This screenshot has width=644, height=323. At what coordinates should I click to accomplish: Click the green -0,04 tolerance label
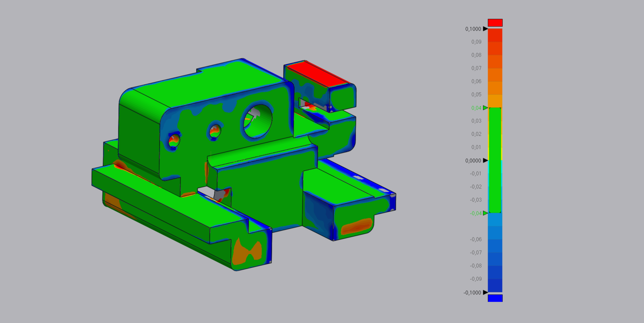[x=476, y=213]
